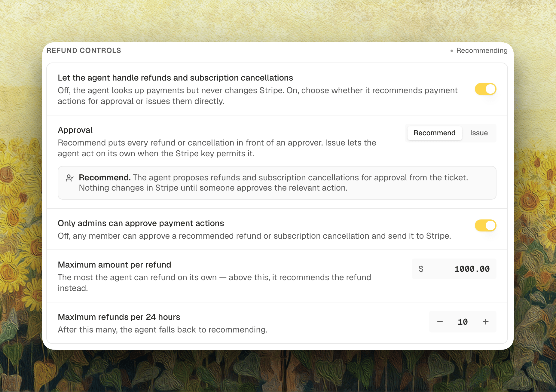556x392 pixels.
Task: Click the Only admins can approve payment actions title
Action: [141, 223]
